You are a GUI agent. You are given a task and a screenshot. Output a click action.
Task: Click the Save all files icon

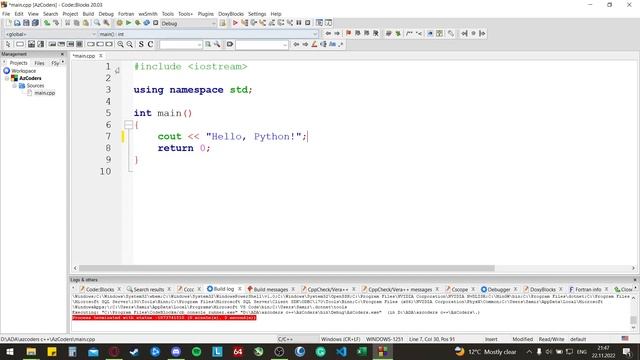coord(36,23)
